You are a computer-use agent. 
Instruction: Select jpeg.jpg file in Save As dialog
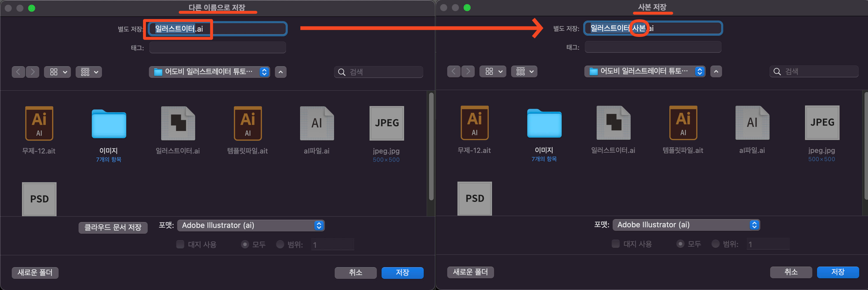click(387, 123)
